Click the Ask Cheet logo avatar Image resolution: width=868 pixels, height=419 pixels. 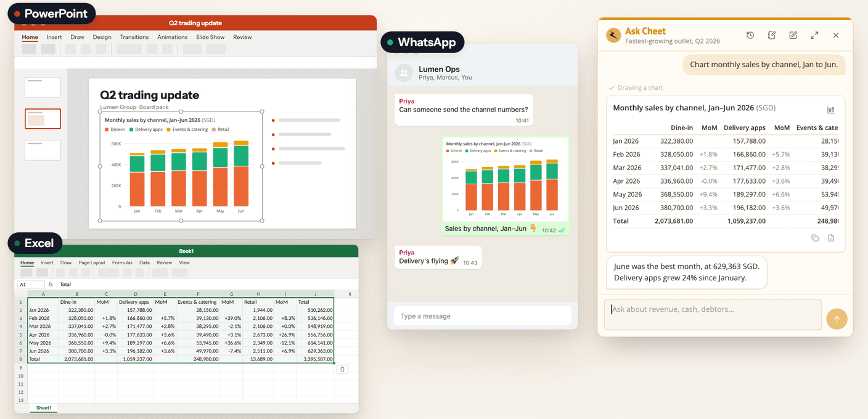(x=613, y=35)
